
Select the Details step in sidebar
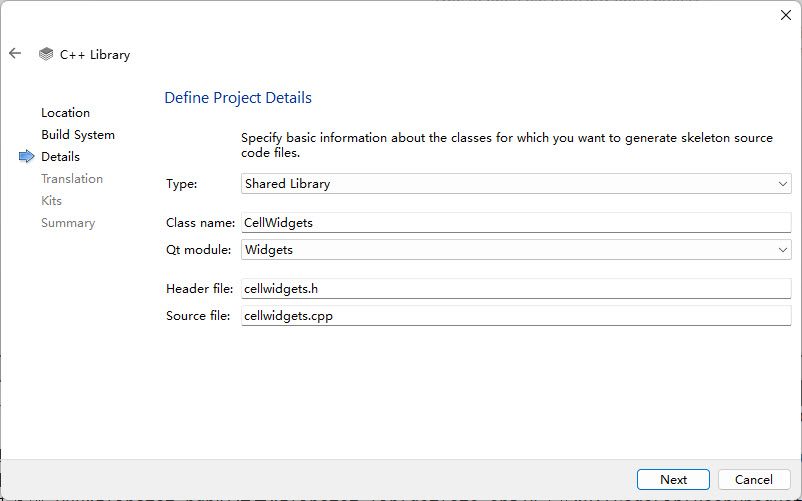(x=60, y=156)
